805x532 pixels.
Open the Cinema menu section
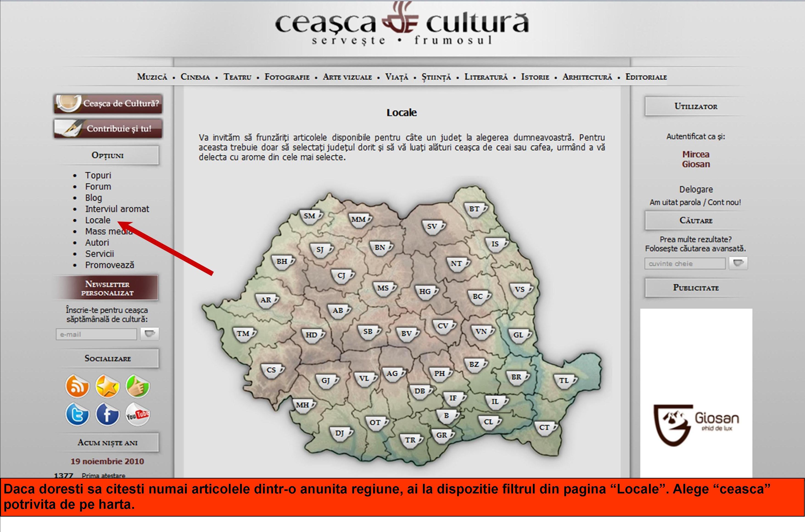click(x=195, y=77)
